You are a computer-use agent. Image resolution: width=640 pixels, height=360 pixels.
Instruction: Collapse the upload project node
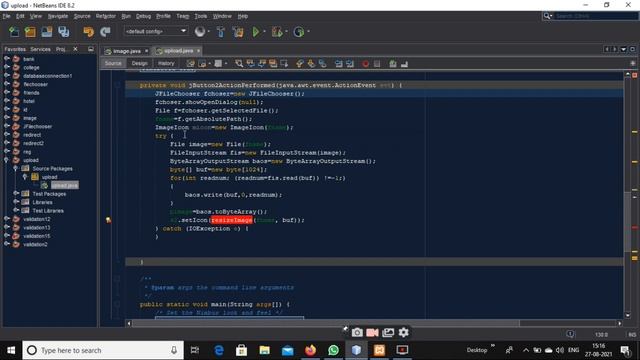7,160
